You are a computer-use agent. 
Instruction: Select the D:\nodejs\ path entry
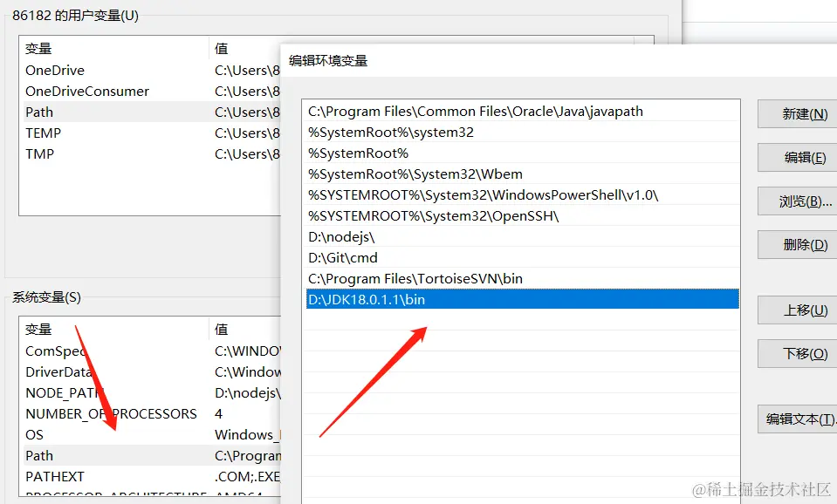522,237
